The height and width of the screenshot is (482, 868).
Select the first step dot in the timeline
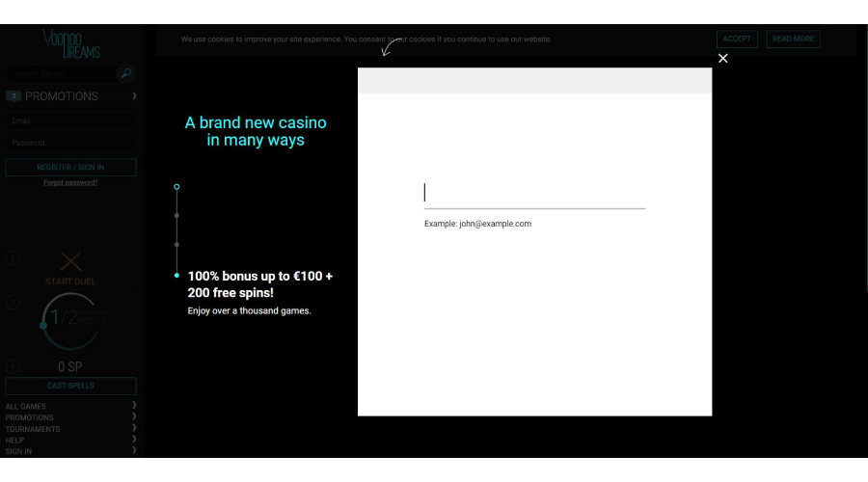click(x=176, y=186)
